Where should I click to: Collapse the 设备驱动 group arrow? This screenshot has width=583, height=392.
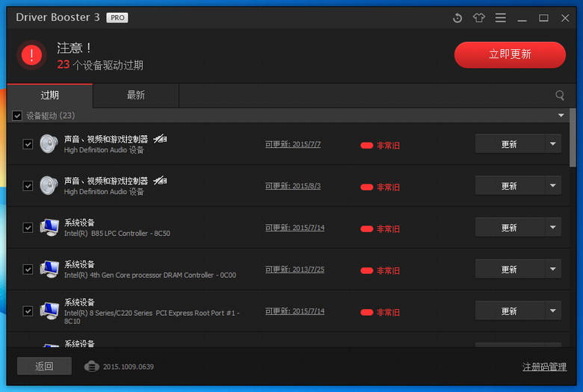561,116
